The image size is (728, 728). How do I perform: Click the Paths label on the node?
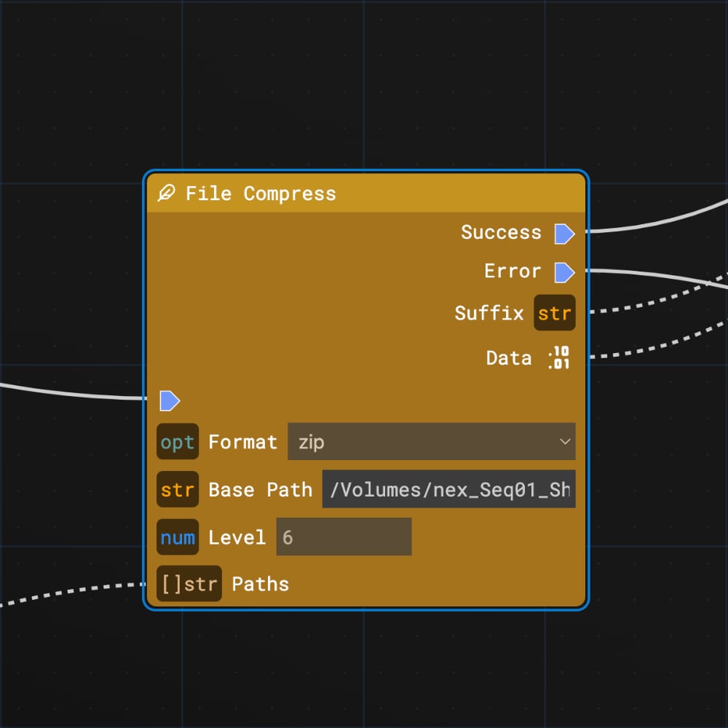pyautogui.click(x=259, y=583)
